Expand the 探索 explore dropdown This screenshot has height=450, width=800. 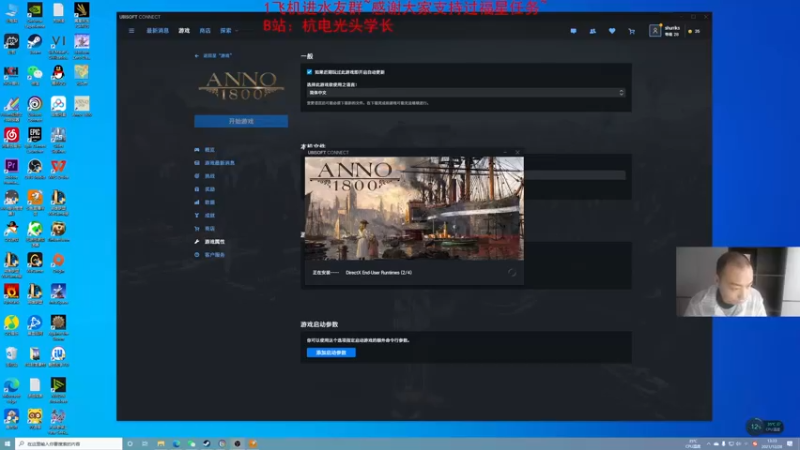(229, 31)
